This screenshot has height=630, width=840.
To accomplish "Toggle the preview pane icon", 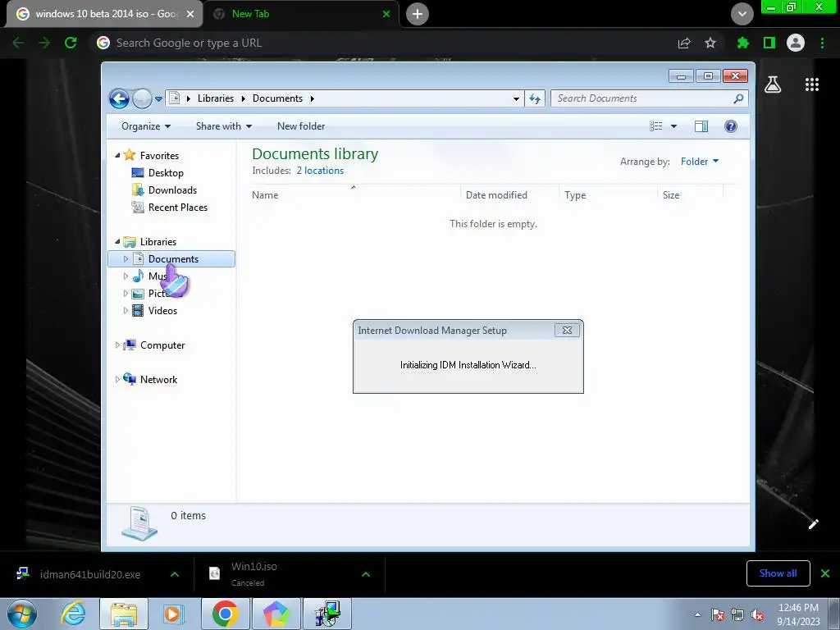I will pyautogui.click(x=701, y=126).
